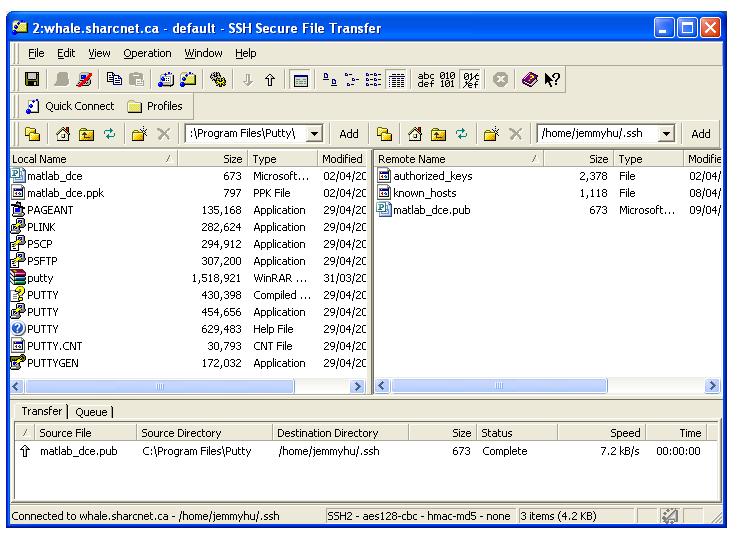Click the upload arrow toolbar icon
The height and width of the screenshot is (546, 737).
(271, 79)
